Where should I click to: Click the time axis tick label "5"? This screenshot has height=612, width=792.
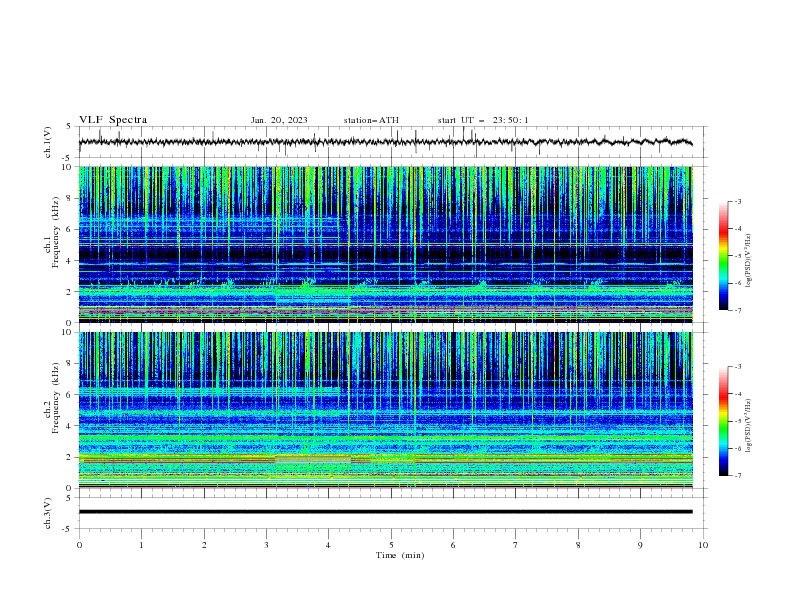point(391,545)
